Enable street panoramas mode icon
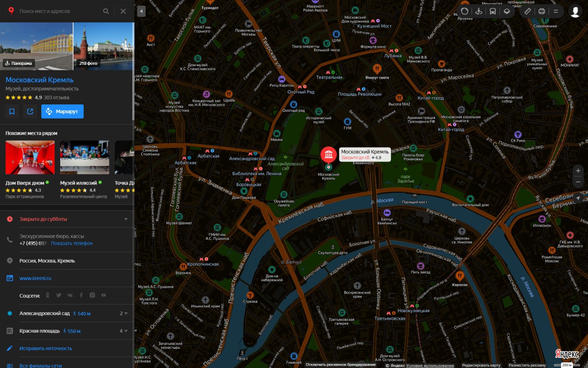Viewport: 588px width, 368px height. (x=479, y=11)
